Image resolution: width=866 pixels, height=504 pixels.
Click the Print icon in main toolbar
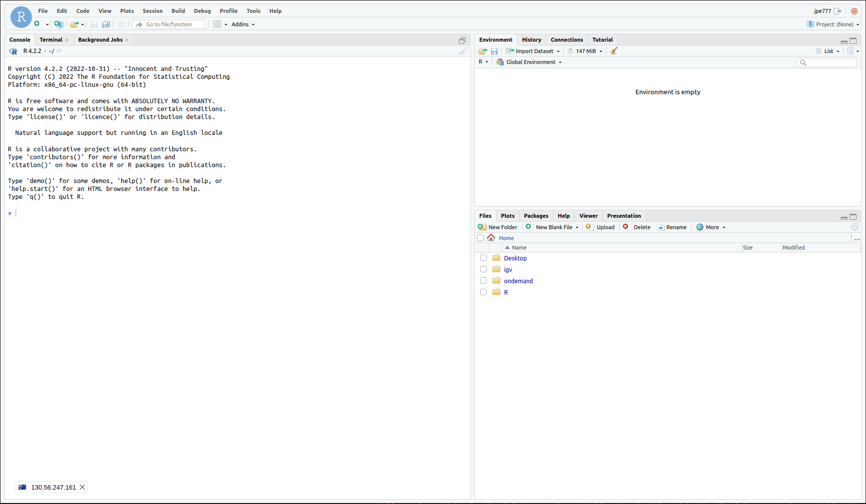point(122,24)
